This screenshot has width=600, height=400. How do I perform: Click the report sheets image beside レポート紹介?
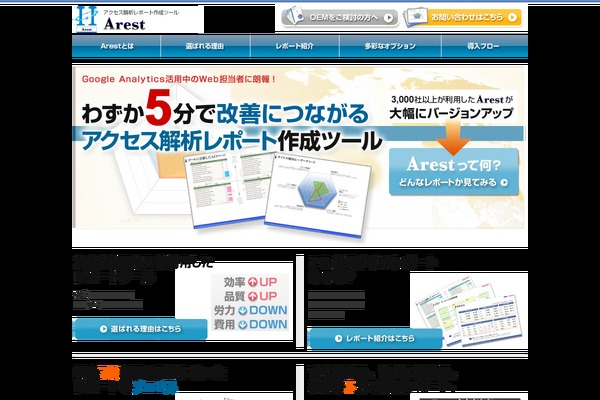point(469,313)
